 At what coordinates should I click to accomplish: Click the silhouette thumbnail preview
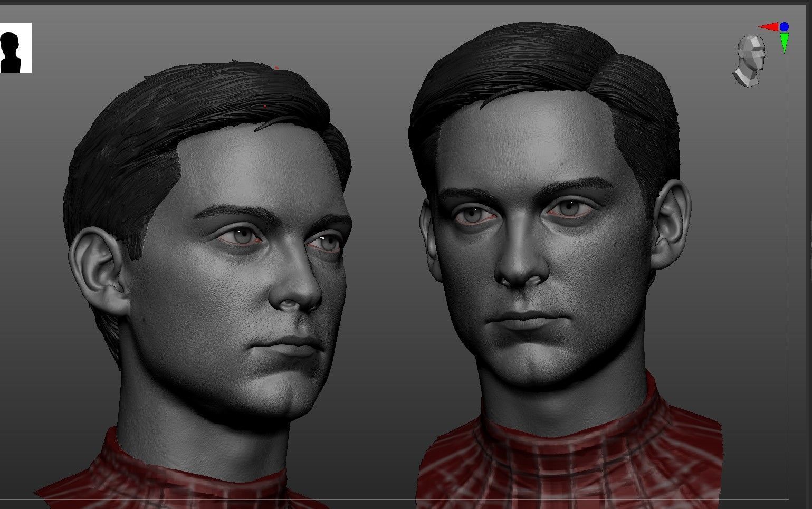15,48
